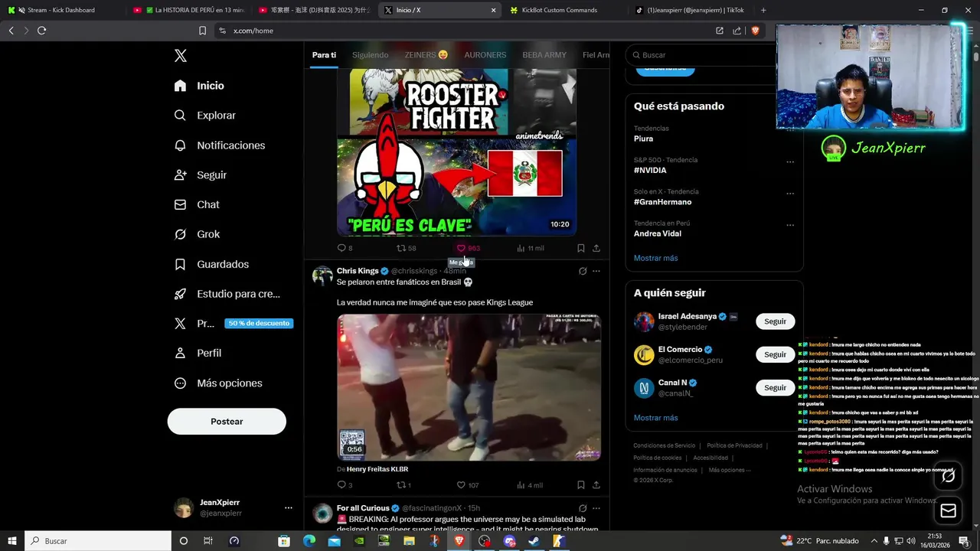Open Estudio para creadores

[x=227, y=294]
